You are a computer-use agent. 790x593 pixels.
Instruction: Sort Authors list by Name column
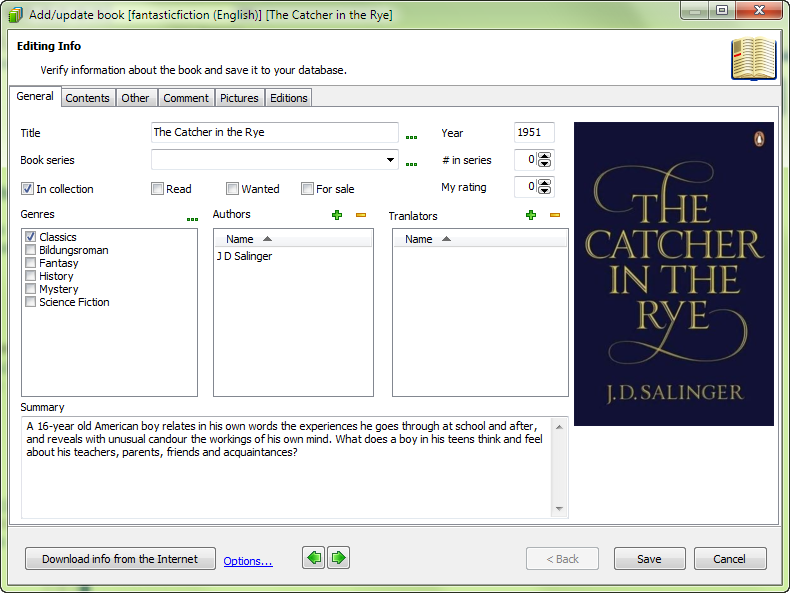(293, 239)
